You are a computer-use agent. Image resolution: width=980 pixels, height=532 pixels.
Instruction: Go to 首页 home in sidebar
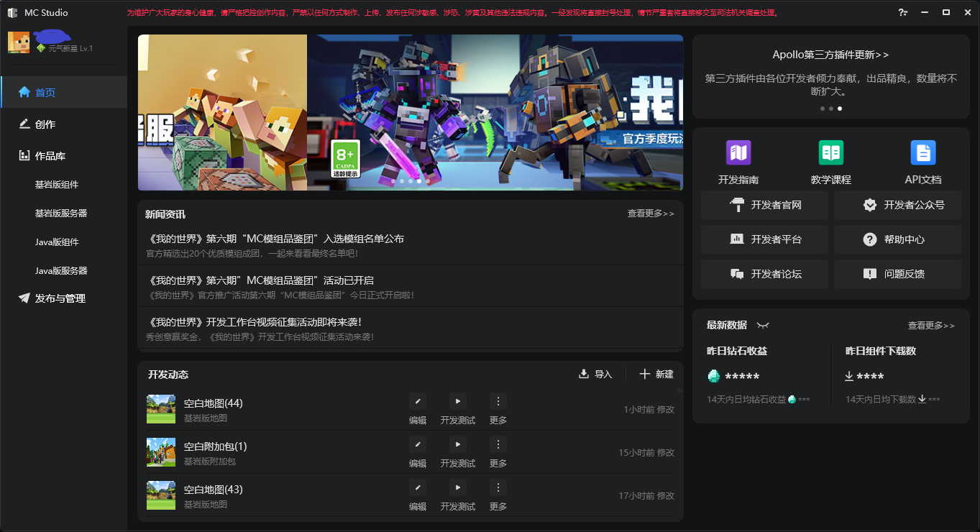[x=64, y=92]
